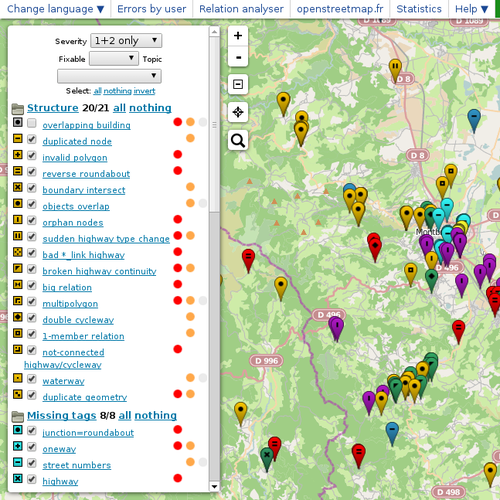This screenshot has width=500, height=500.
Task: Collapse the Structure section
Action: click(53, 108)
